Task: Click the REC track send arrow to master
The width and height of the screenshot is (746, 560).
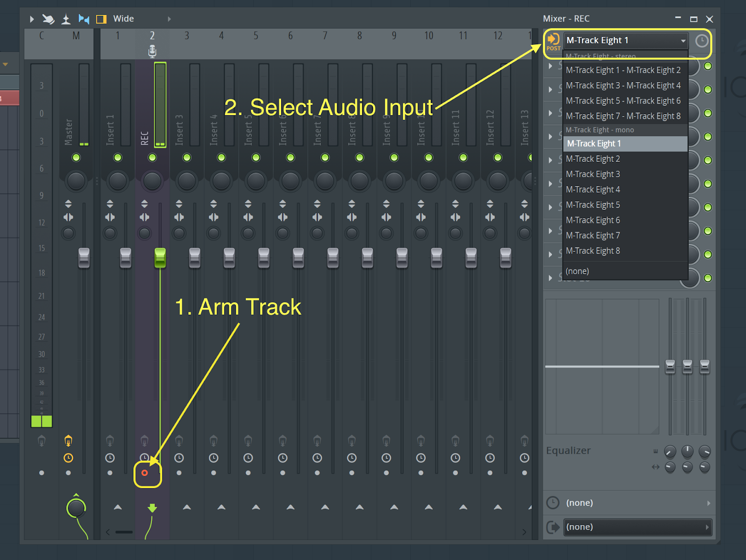Action: [x=152, y=508]
